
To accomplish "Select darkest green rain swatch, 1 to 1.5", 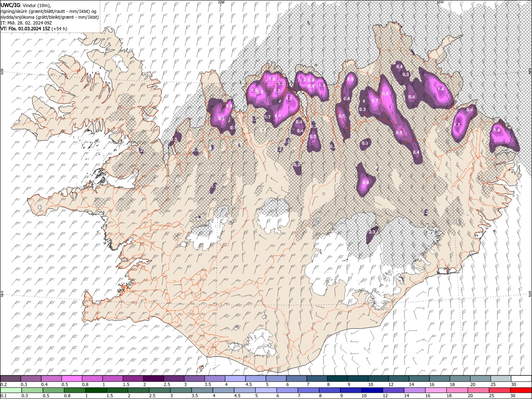I will click(96, 390).
